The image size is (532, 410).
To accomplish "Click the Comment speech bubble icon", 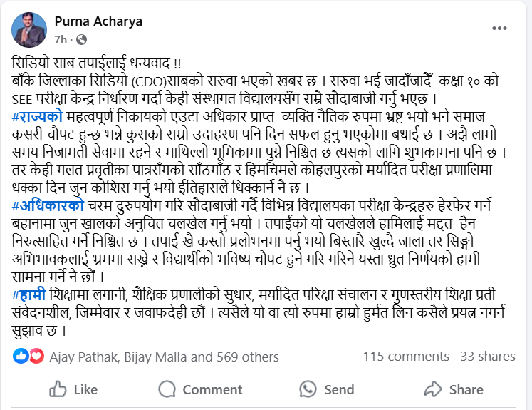I will [167, 389].
